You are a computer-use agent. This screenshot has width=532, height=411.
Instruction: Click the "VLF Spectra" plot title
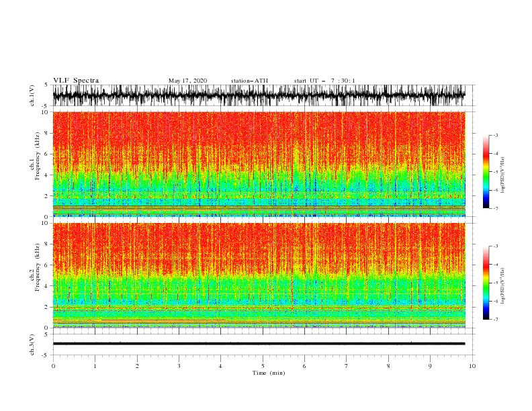point(76,81)
